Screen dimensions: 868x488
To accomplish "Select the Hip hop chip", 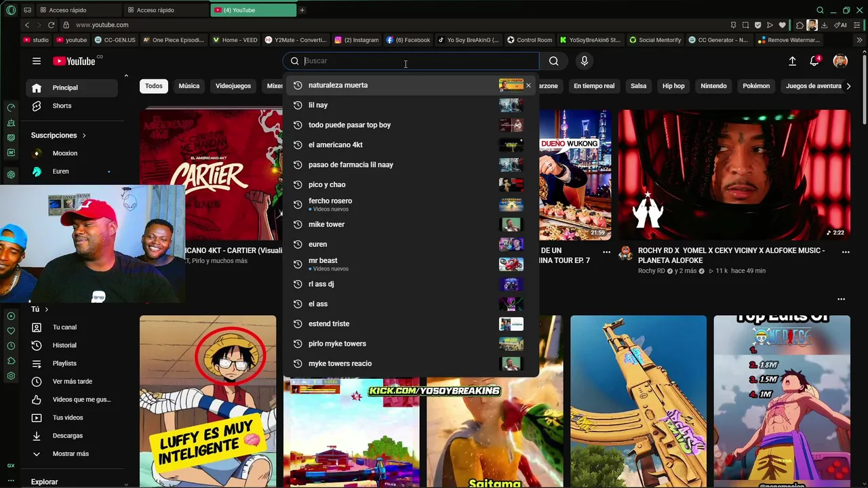I will tap(673, 86).
